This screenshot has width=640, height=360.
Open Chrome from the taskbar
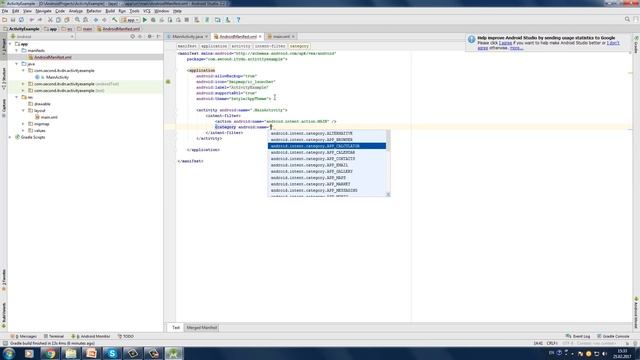coord(50,353)
